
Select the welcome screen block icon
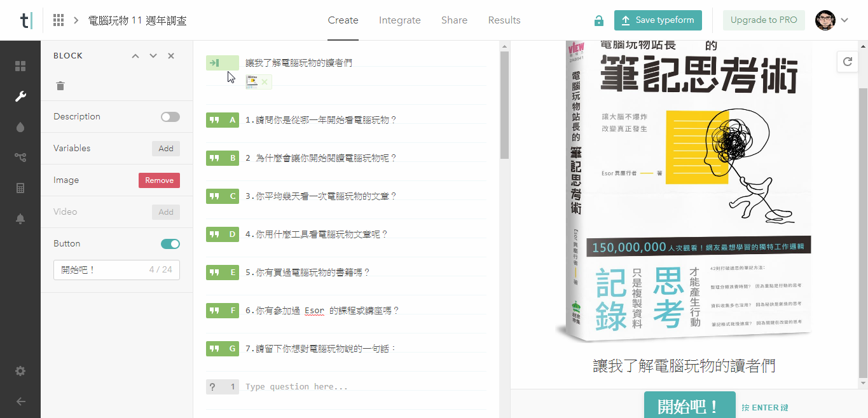pos(223,63)
